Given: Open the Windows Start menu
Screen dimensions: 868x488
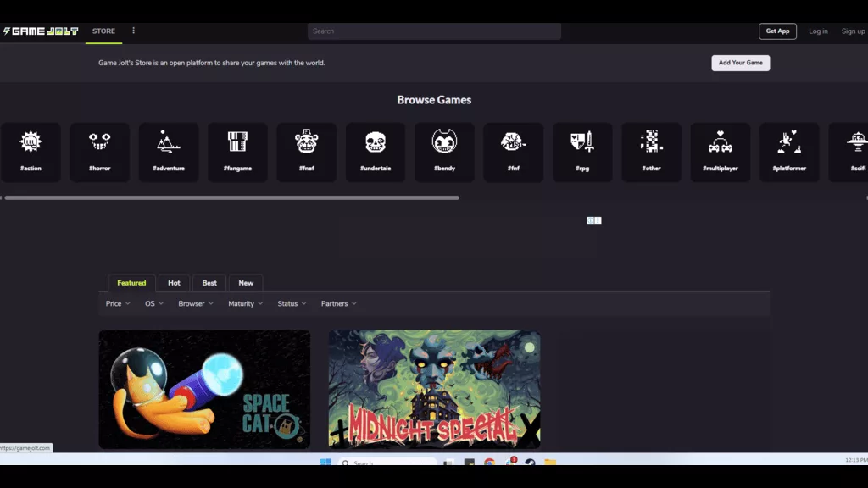Looking at the screenshot, I should click(325, 462).
